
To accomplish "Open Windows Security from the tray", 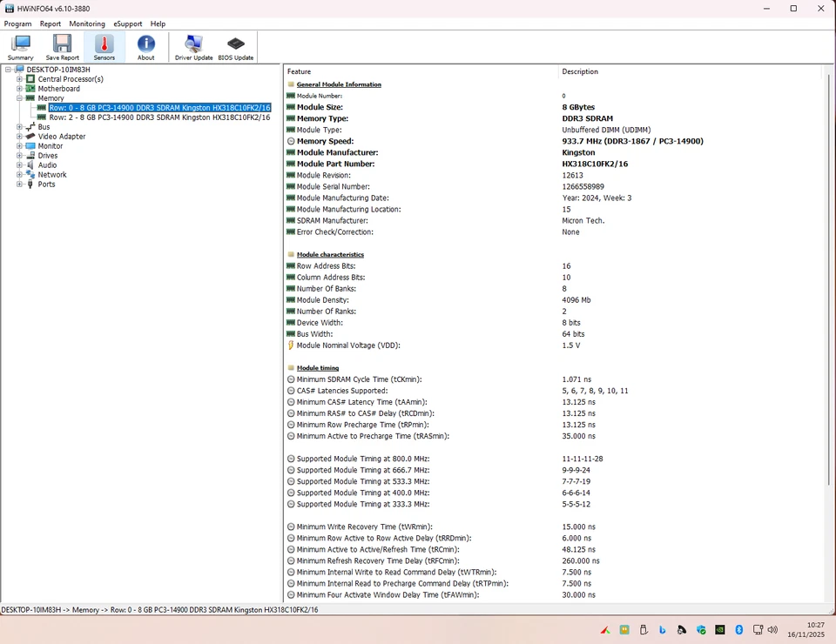I will 701,628.
